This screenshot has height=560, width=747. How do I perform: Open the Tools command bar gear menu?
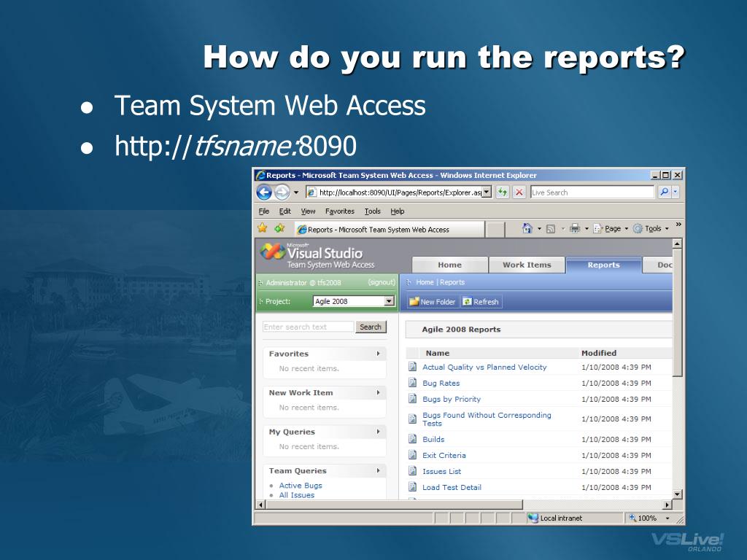click(651, 228)
